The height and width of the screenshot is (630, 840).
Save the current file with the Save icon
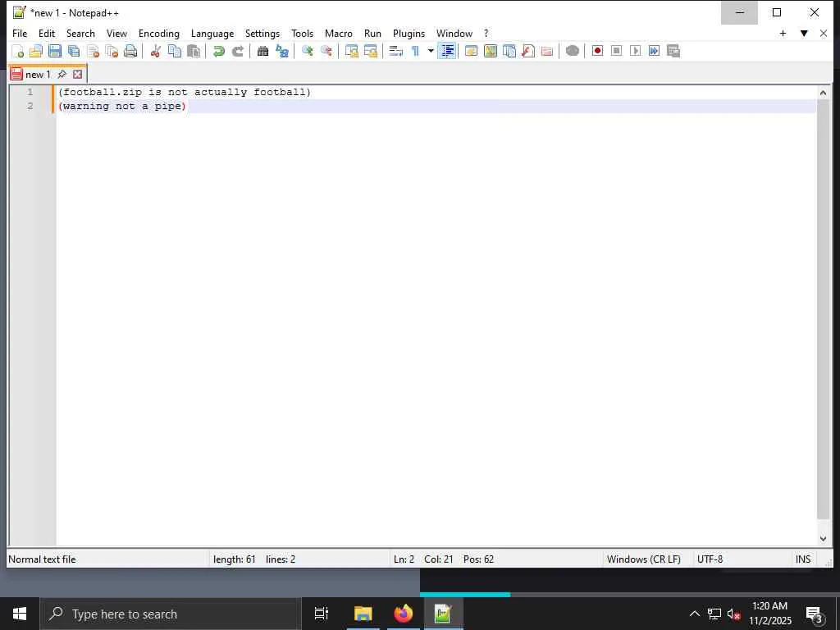pyautogui.click(x=55, y=51)
